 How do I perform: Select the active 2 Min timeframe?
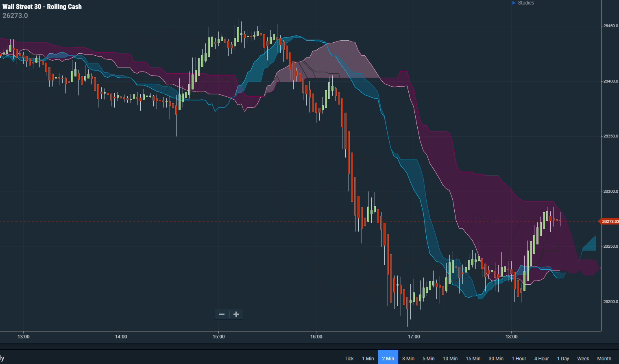tap(388, 357)
